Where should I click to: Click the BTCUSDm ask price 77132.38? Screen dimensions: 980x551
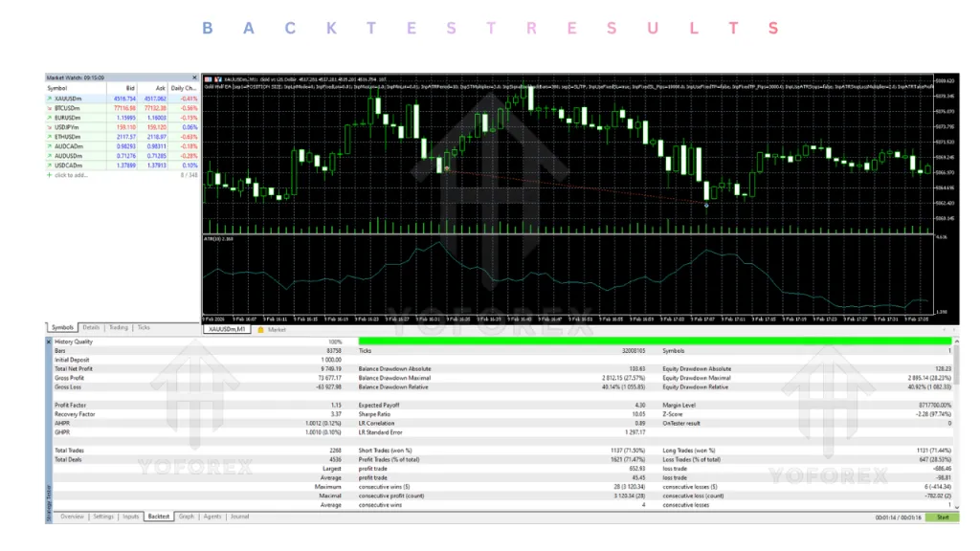[x=156, y=108]
